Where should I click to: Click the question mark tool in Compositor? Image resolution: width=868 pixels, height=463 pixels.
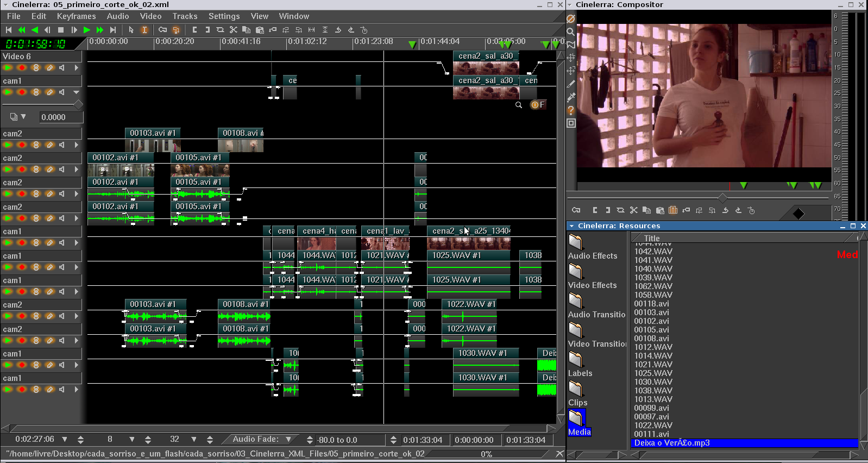571,110
